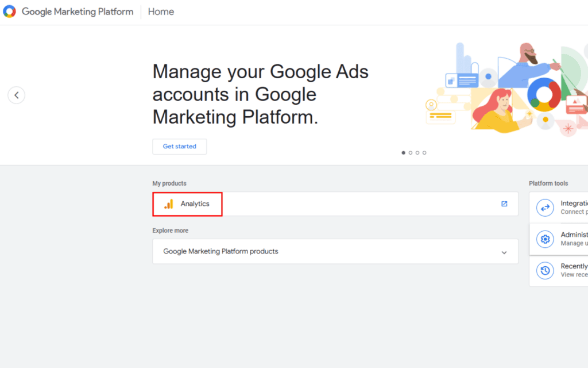The width and height of the screenshot is (588, 368).
Task: Click the Platform tools heading
Action: point(548,183)
